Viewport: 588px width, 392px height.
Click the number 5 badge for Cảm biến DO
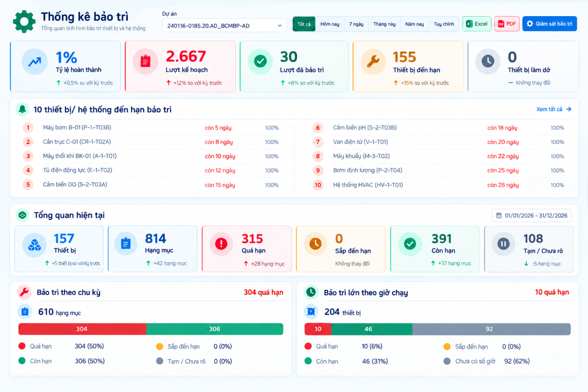coord(28,185)
